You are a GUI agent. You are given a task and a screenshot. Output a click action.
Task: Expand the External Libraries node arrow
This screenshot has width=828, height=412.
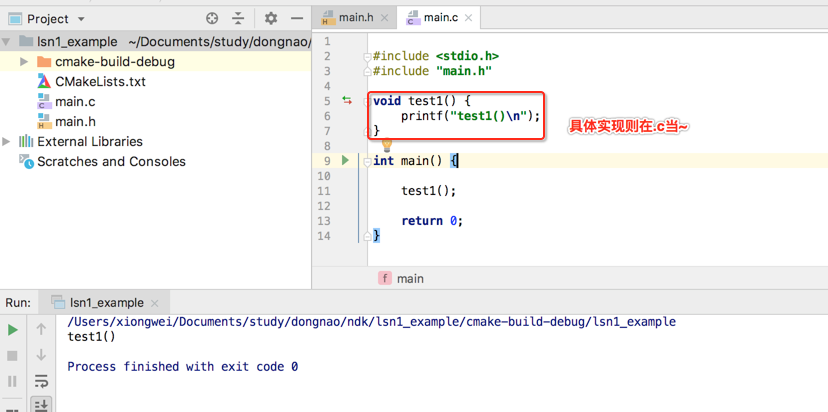(x=6, y=142)
